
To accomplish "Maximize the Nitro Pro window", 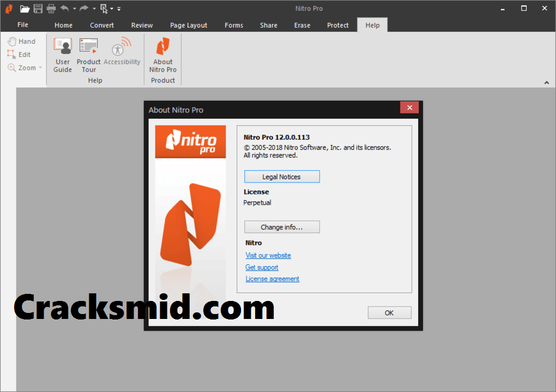I will coord(524,8).
